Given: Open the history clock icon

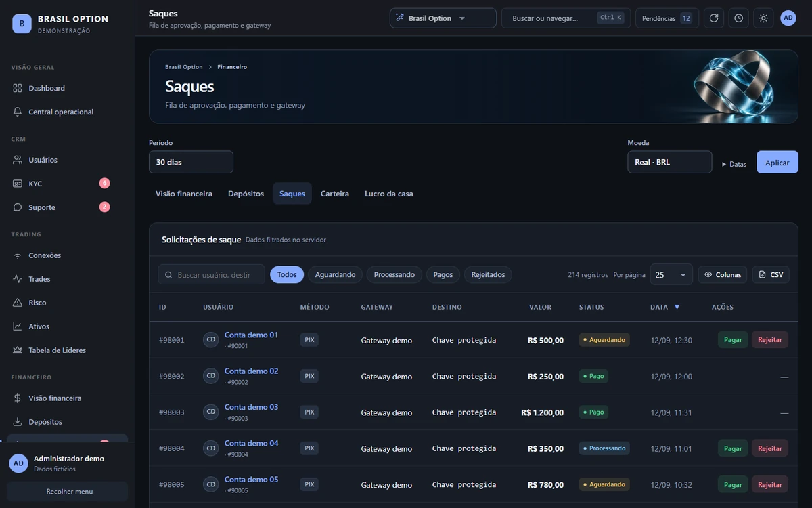Looking at the screenshot, I should coord(738,18).
